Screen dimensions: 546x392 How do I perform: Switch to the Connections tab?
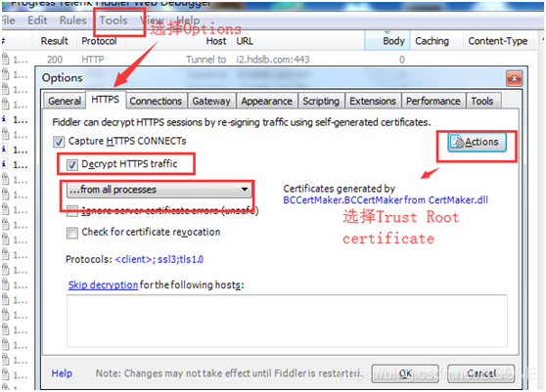[156, 102]
